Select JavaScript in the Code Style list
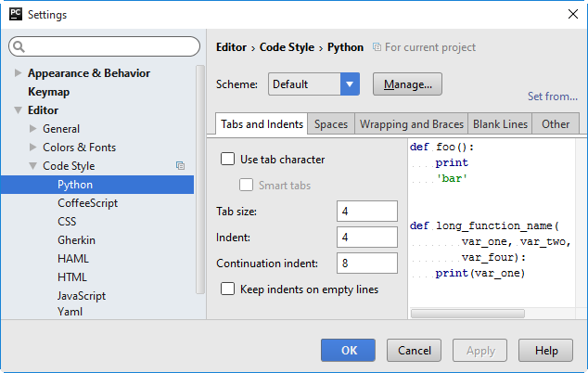This screenshot has width=588, height=373. click(82, 296)
